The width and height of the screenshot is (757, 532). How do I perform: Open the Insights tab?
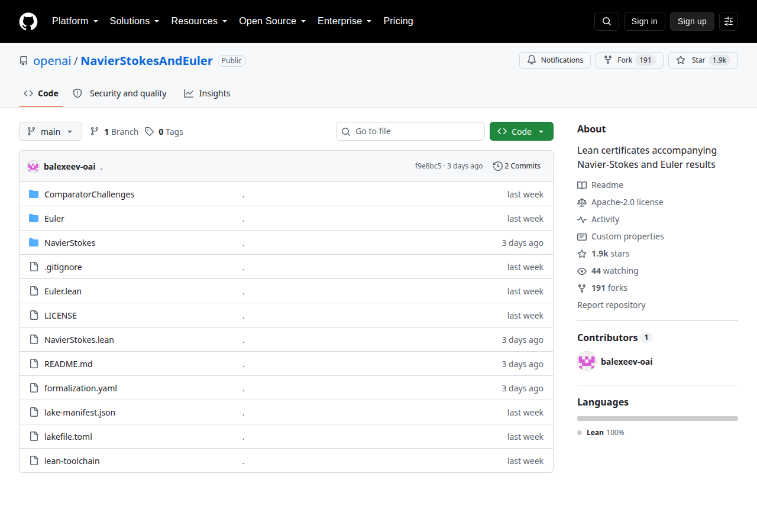coord(207,93)
